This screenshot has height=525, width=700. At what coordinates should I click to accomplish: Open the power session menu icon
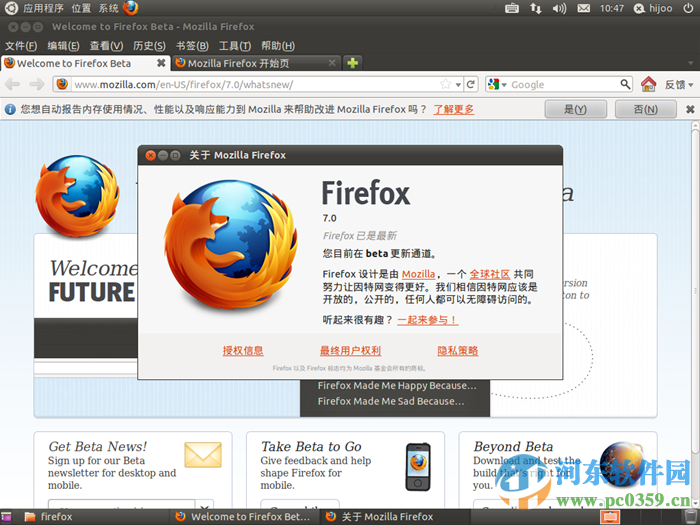(688, 8)
